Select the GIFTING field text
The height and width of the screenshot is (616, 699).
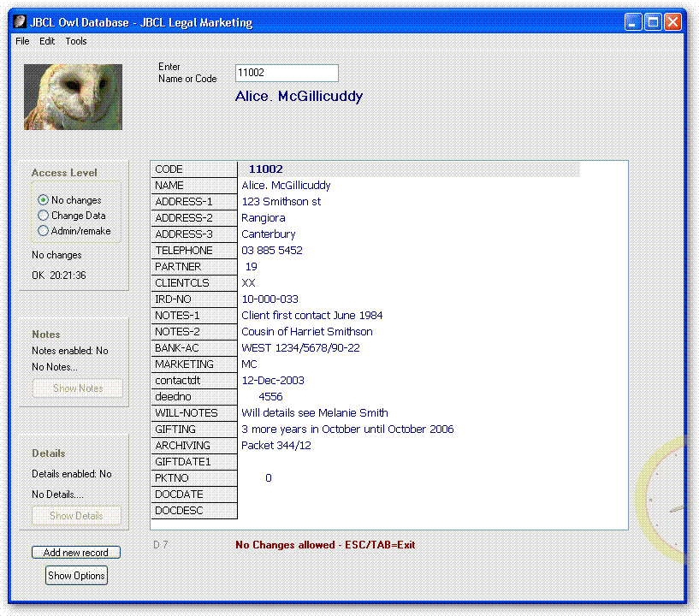[x=347, y=429]
